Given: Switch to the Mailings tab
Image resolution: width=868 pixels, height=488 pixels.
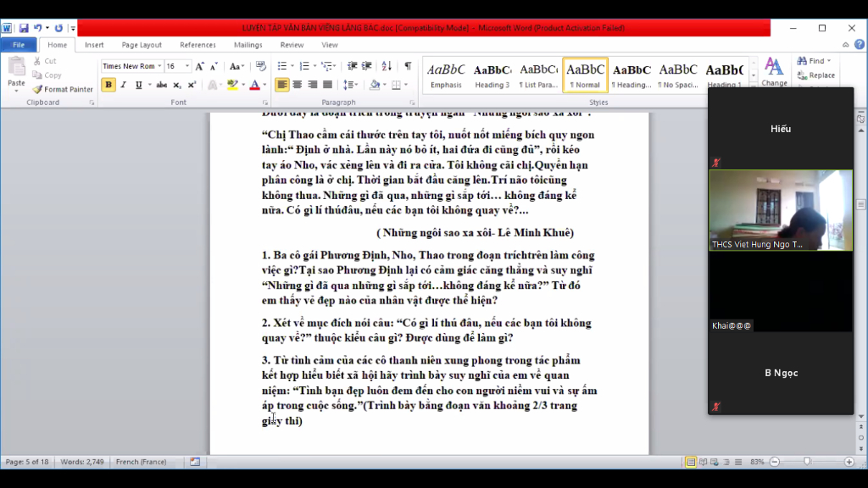Looking at the screenshot, I should (248, 45).
